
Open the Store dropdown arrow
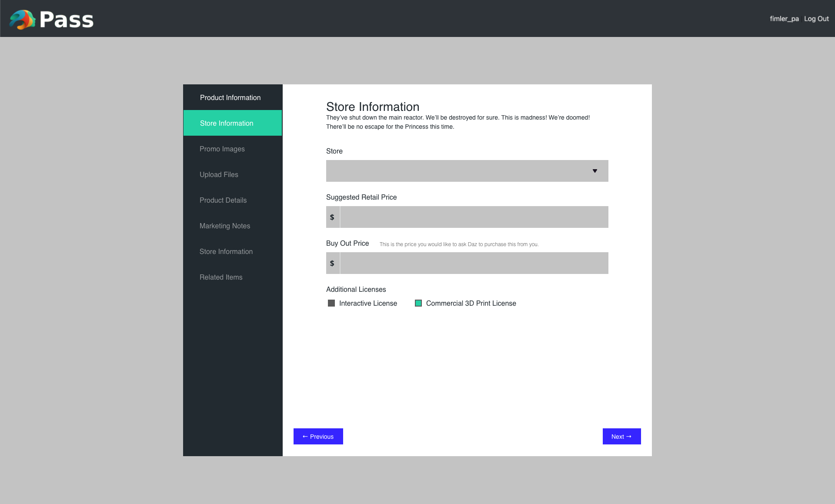[595, 171]
